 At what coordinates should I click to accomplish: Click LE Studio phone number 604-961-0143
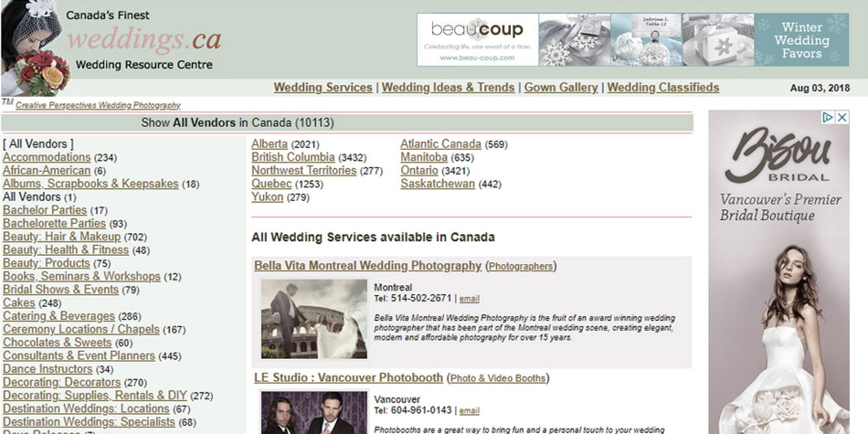coord(420,411)
